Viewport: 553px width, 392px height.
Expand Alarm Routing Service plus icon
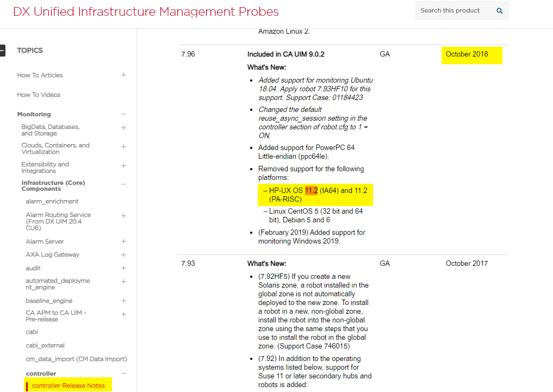pyautogui.click(x=123, y=216)
